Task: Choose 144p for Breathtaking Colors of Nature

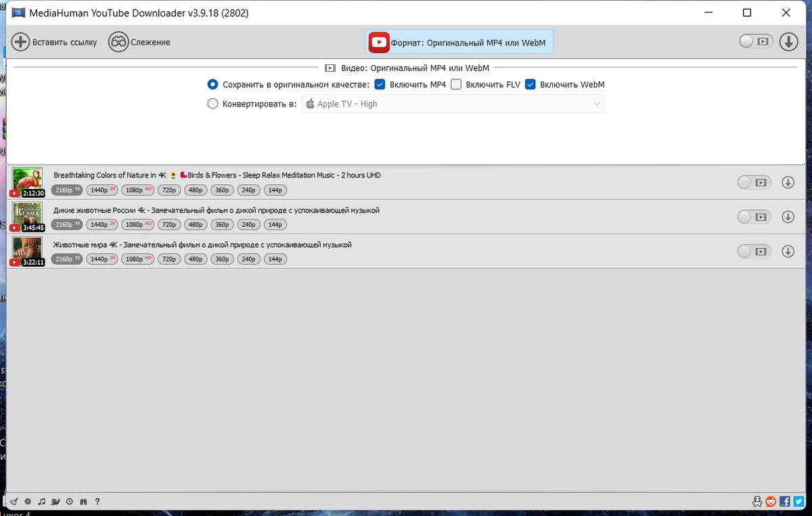Action: [275, 190]
